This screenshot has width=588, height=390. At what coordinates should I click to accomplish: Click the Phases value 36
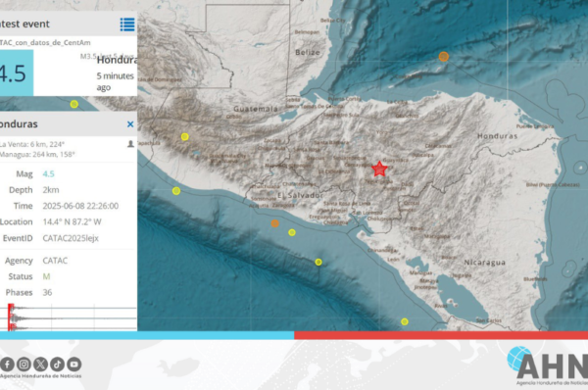[47, 292]
